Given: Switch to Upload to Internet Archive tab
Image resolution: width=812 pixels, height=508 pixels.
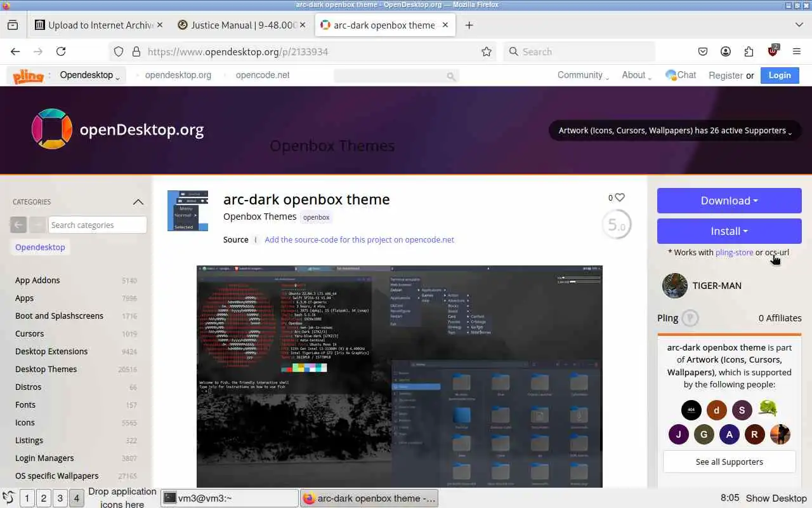Looking at the screenshot, I should pyautogui.click(x=99, y=25).
